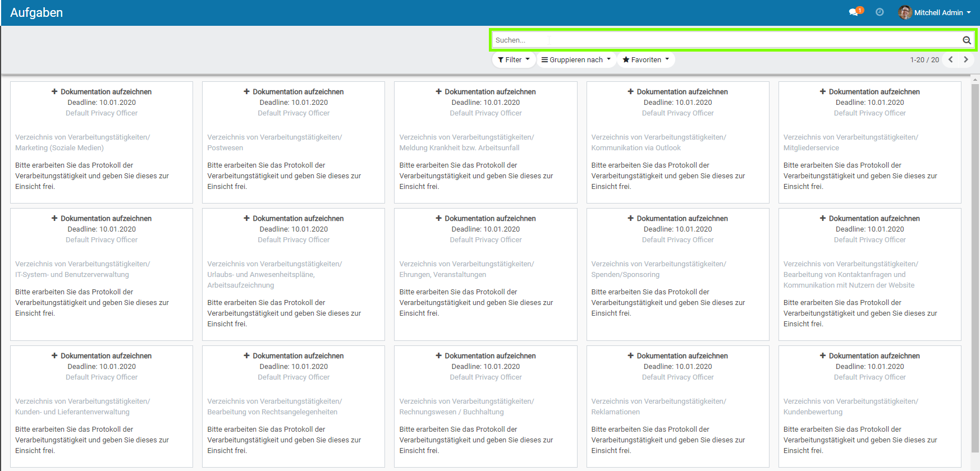Expand the Filter dropdown
Screen dimensions: 980x471
click(x=514, y=59)
